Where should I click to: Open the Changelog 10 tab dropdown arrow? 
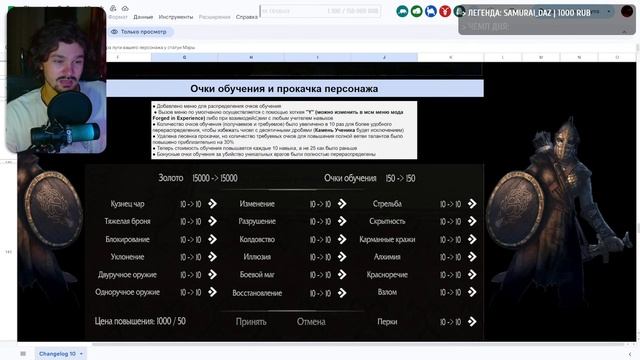(x=81, y=353)
